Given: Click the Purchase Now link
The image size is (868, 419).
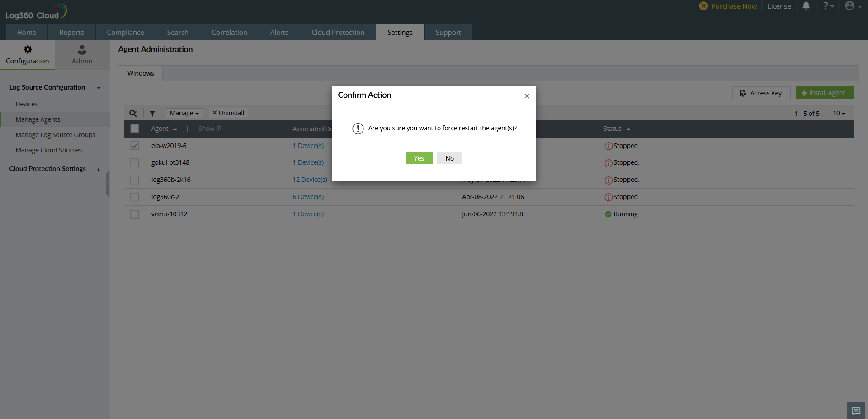Looking at the screenshot, I should (x=734, y=6).
